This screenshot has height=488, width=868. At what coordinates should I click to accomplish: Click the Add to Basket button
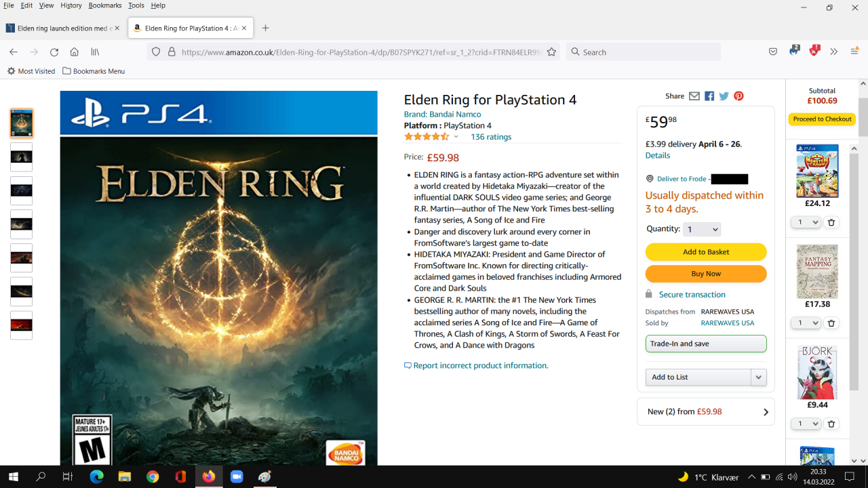[706, 252]
